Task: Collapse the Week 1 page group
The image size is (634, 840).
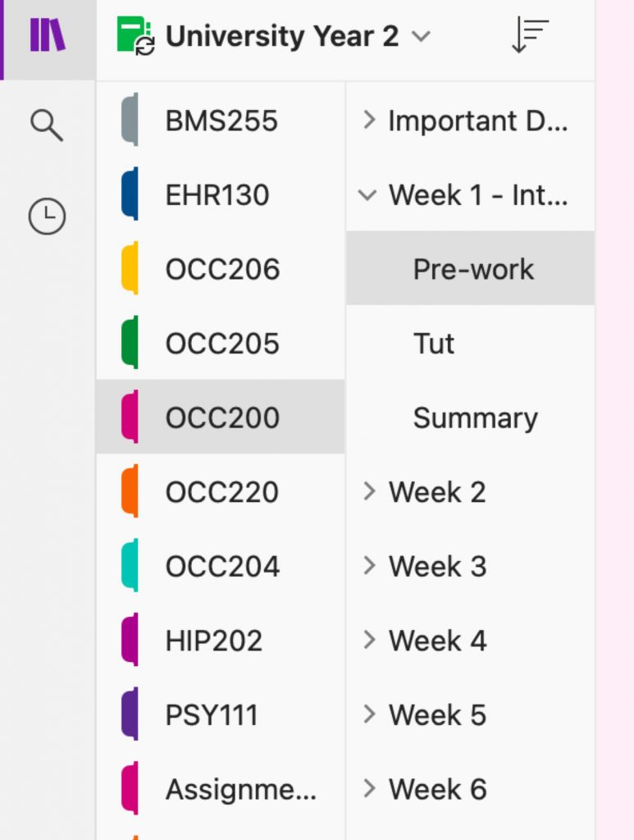Action: 368,195
